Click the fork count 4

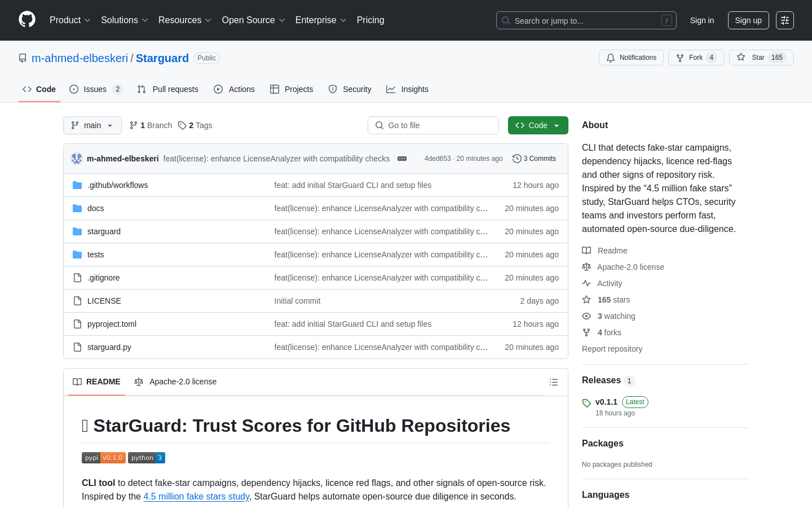[x=712, y=58]
